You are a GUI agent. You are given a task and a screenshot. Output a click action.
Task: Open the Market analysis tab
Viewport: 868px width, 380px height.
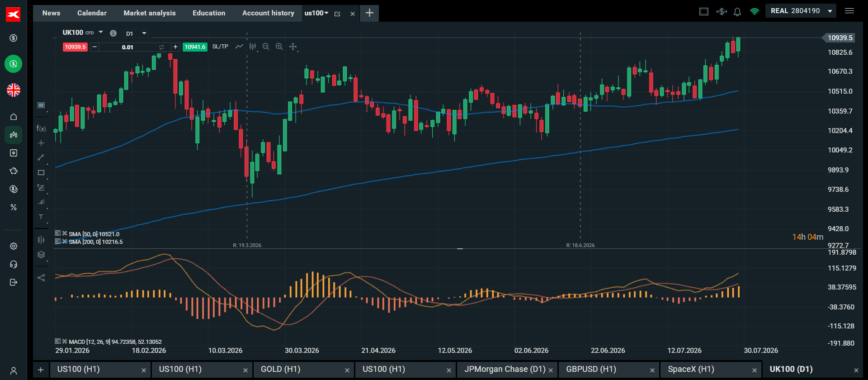150,13
